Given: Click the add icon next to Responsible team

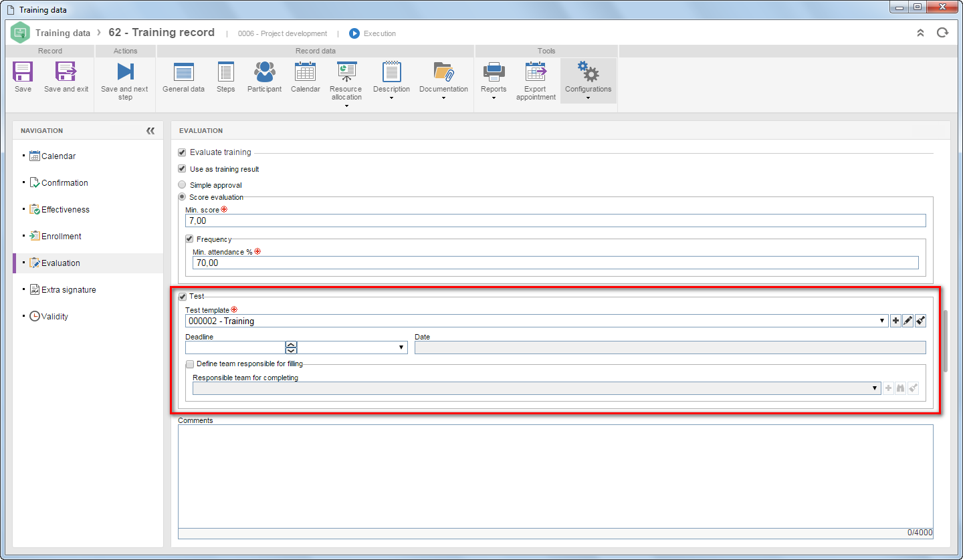Looking at the screenshot, I should click(889, 388).
